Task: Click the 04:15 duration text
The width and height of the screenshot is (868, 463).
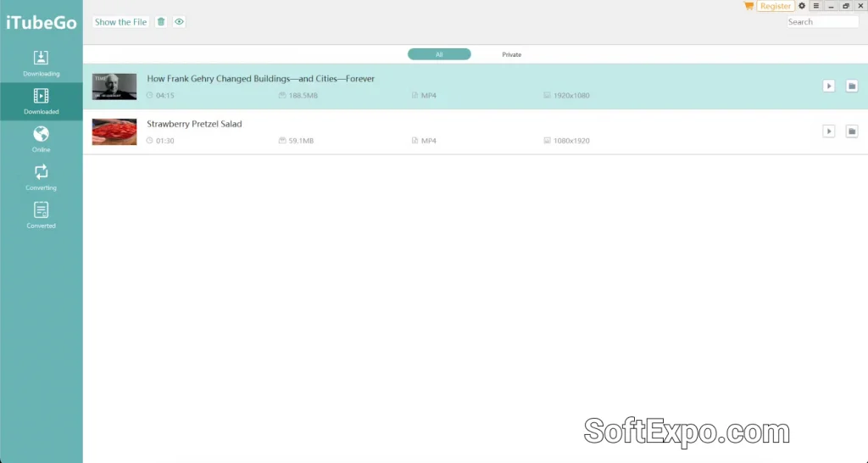Action: coord(165,95)
